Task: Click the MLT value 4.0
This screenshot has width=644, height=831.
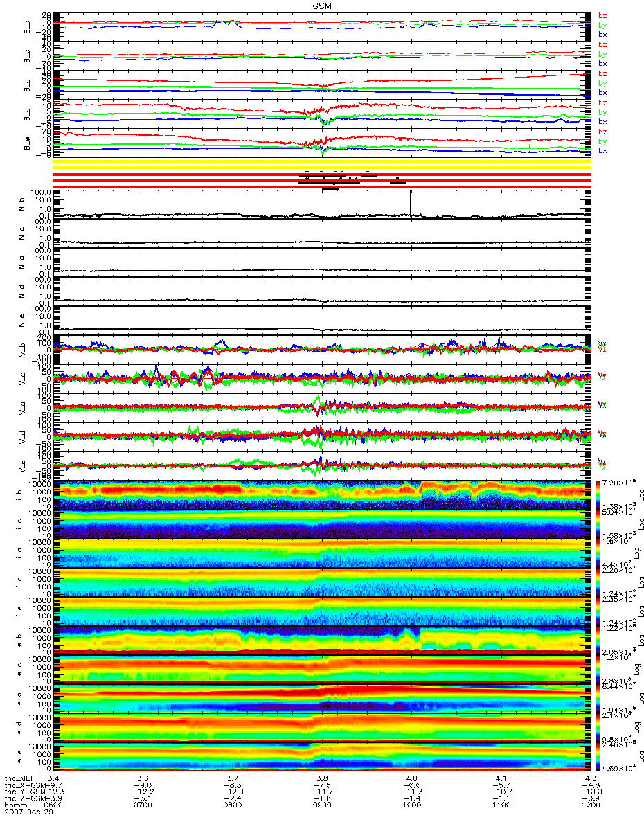Action: click(411, 778)
